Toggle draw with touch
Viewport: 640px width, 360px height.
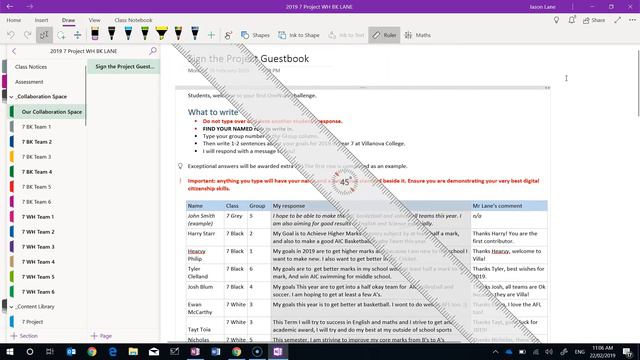click(x=228, y=35)
